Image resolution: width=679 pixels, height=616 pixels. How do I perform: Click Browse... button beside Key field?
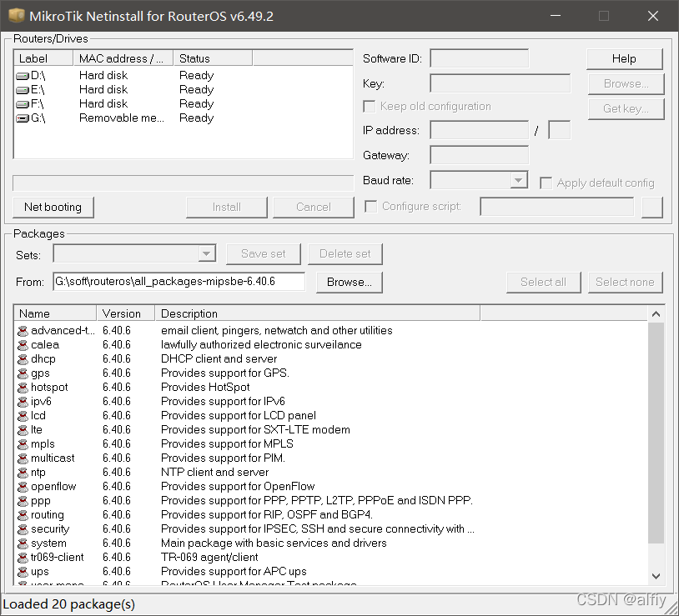click(x=626, y=84)
